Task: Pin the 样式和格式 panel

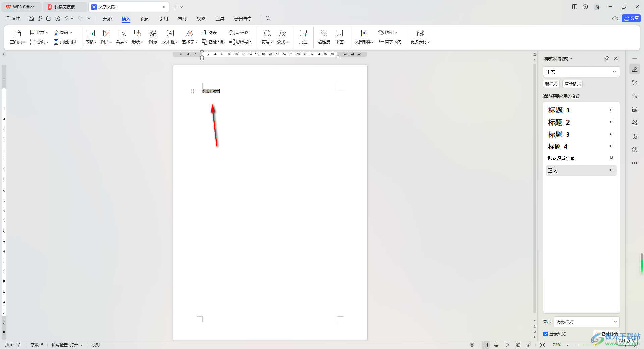Action: (606, 58)
